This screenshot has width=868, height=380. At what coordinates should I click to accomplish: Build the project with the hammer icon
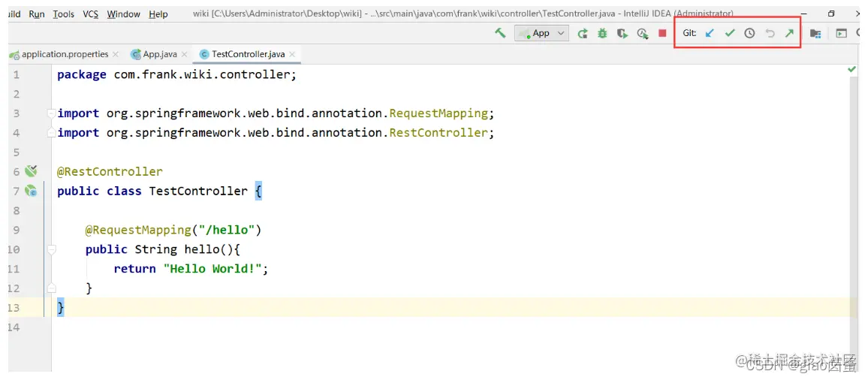500,33
